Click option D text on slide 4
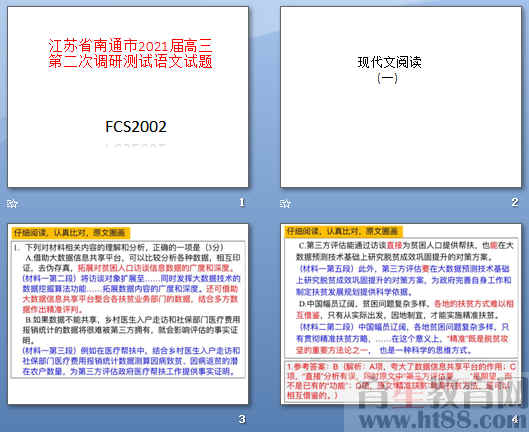Image resolution: width=529 pixels, height=432 pixels. pyautogui.click(x=405, y=309)
